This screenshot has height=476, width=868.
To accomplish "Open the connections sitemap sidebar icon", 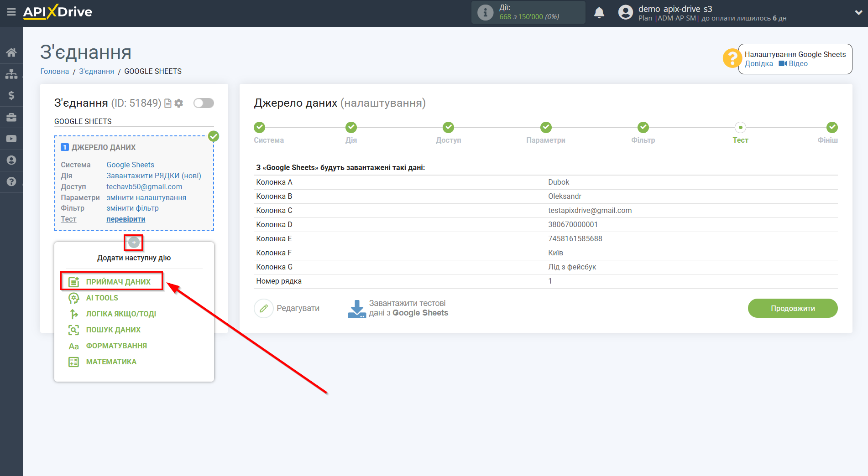I will point(11,74).
